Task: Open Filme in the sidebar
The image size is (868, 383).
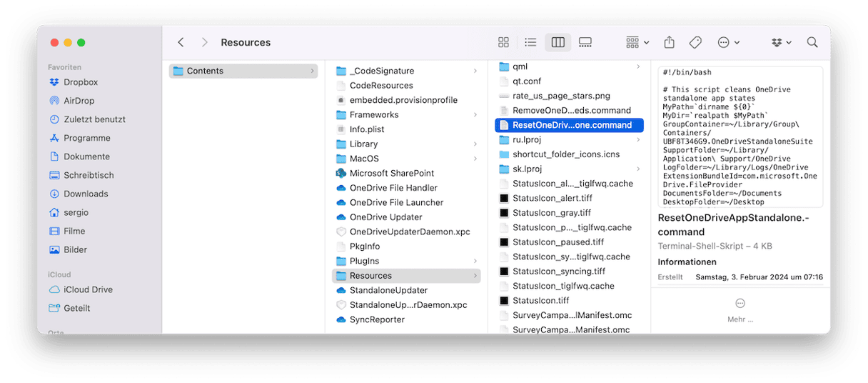Action: 74,231
